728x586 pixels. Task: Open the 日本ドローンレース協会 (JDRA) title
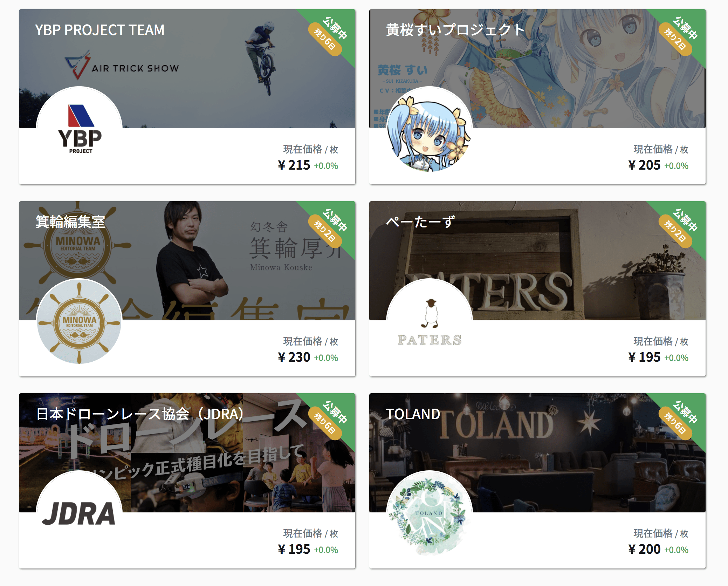[x=140, y=414]
